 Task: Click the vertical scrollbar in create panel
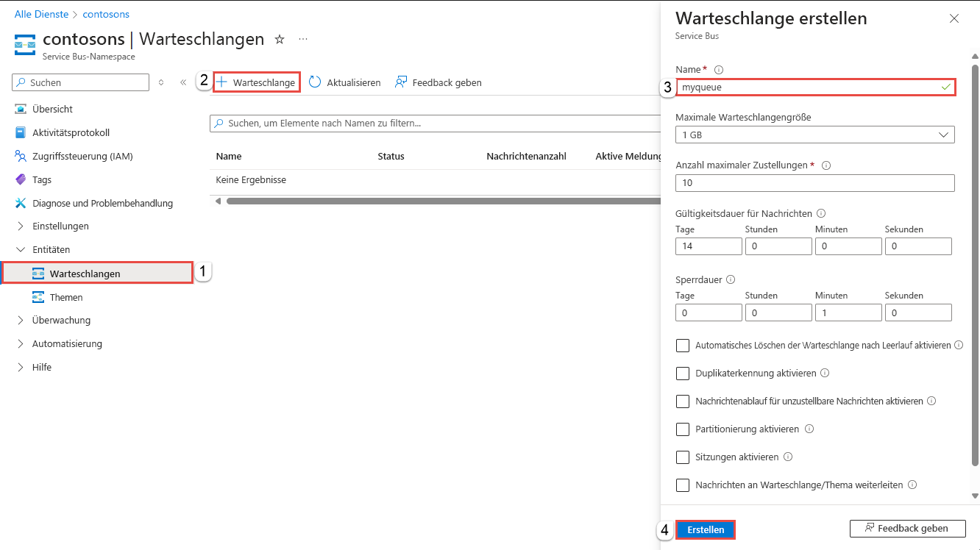(x=976, y=265)
